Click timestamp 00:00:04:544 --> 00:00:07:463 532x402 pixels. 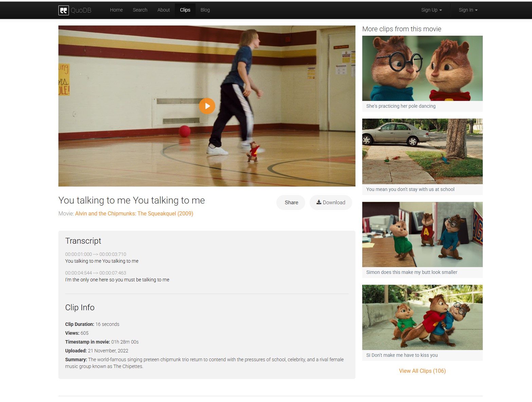[96, 273]
